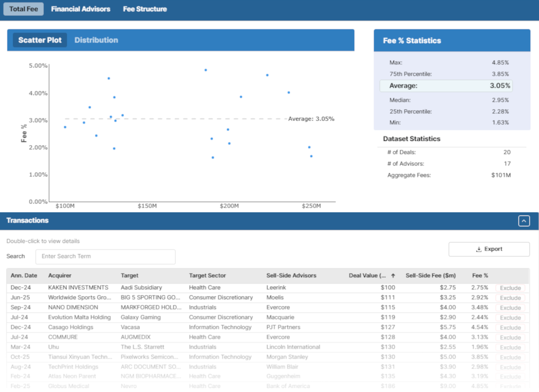Image resolution: width=539 pixels, height=392 pixels.
Task: Collapse the Transactions panel with the chevron icon
Action: click(524, 221)
